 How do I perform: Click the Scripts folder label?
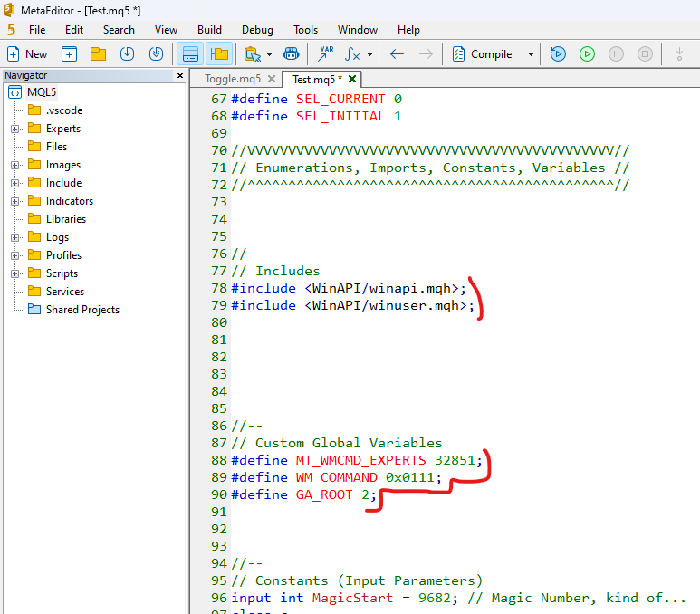pos(62,273)
